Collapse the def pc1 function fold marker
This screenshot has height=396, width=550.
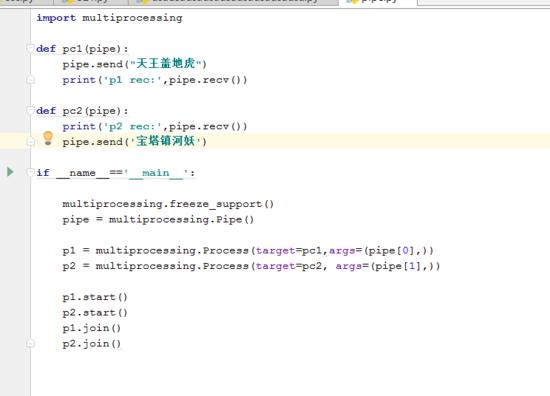tap(31, 48)
